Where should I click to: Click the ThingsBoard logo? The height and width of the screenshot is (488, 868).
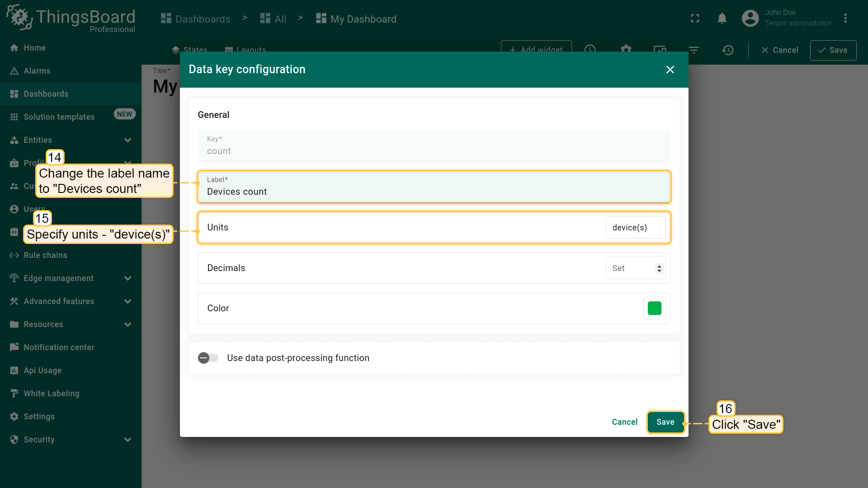tap(71, 18)
